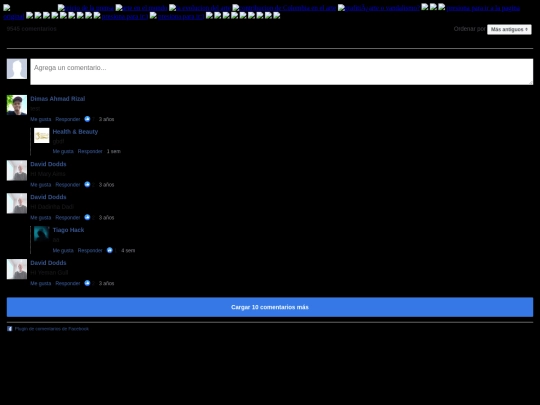The image size is (540, 405).
Task: Click the like reaction icon on Tiago Hack's reply
Action: click(110, 250)
